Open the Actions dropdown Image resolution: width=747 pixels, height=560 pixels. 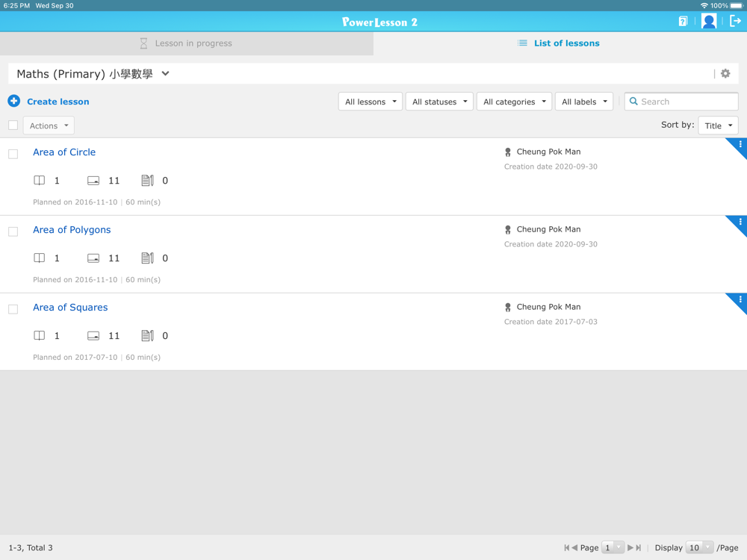click(49, 125)
